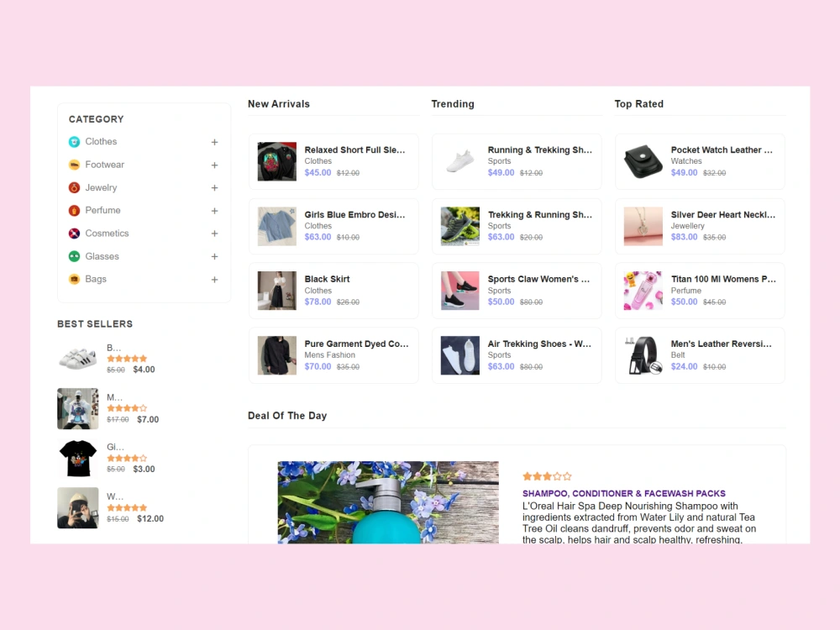Open the Clothes category link

point(101,141)
